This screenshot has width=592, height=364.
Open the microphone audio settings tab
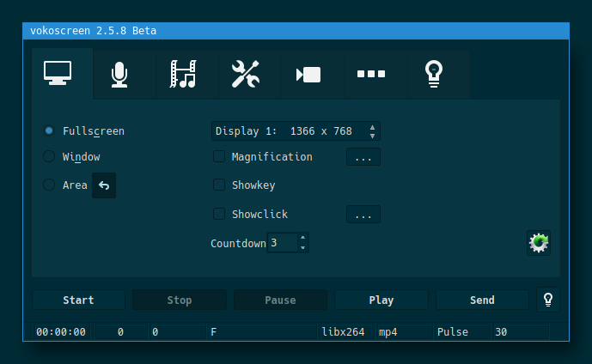click(x=119, y=75)
